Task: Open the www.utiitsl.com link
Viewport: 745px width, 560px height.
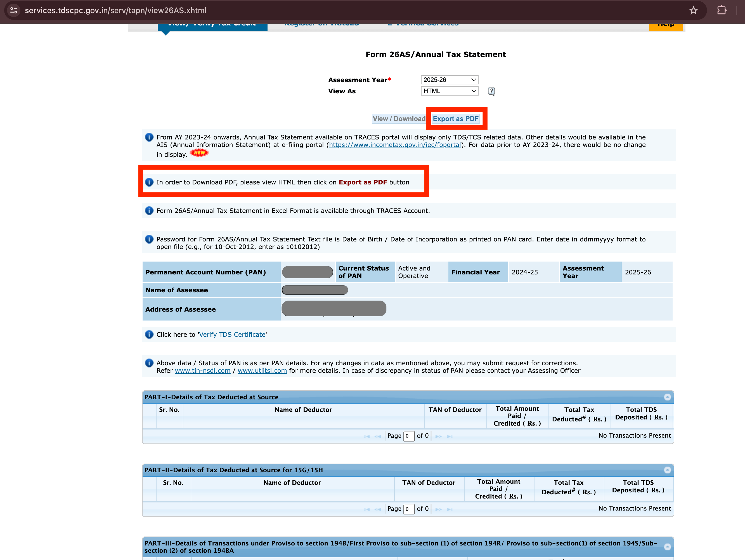Action: [262, 371]
